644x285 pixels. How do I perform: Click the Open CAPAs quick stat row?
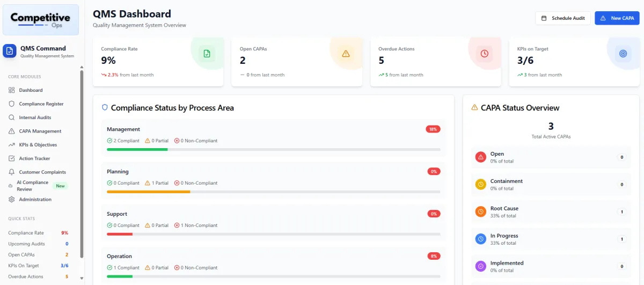point(38,255)
